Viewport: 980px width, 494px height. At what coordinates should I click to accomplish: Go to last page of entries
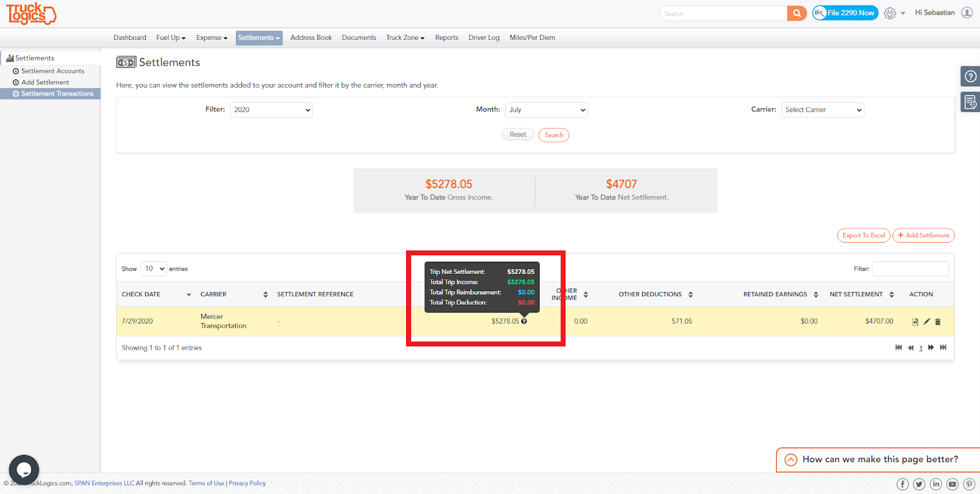943,348
